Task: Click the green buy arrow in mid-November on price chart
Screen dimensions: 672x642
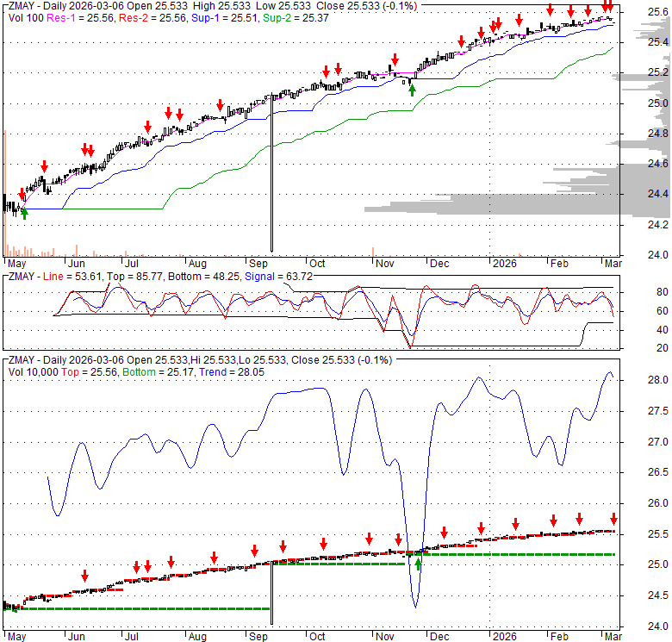Action: coord(413,89)
